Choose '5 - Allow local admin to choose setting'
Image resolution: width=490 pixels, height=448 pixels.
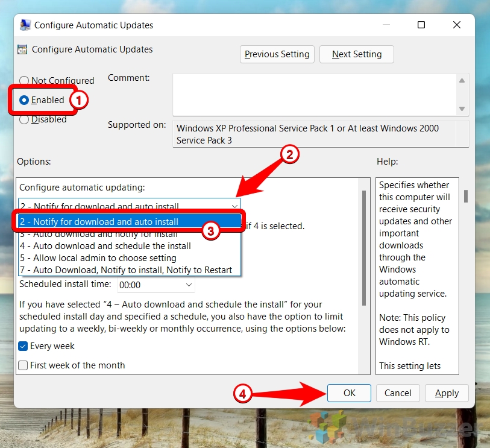click(x=130, y=258)
